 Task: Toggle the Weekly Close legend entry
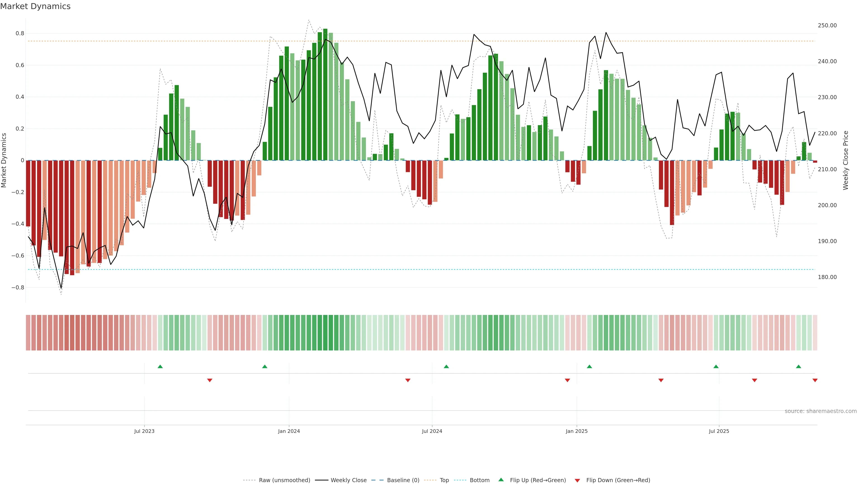point(348,480)
